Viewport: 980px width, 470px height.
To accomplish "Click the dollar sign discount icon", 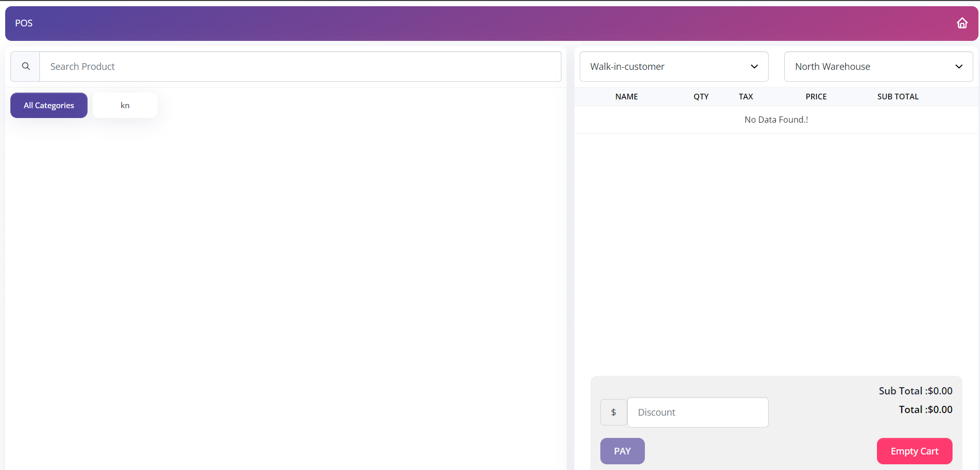I will (613, 413).
